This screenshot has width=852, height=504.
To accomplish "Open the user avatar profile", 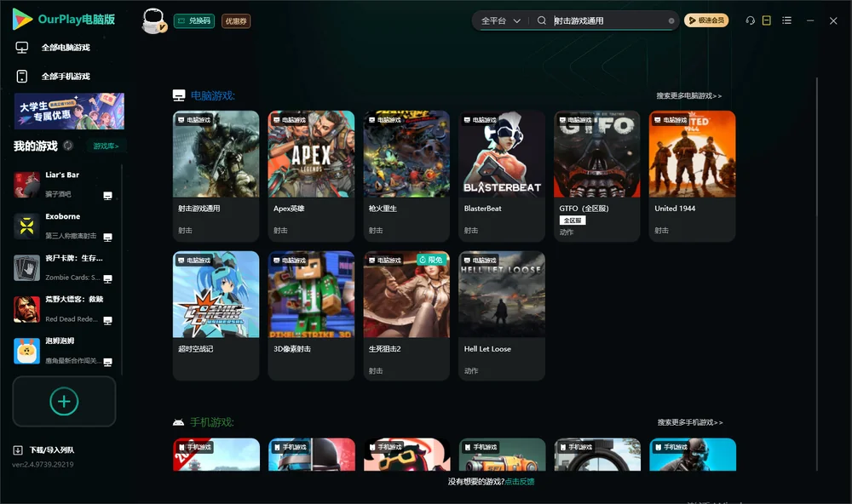I will (154, 20).
